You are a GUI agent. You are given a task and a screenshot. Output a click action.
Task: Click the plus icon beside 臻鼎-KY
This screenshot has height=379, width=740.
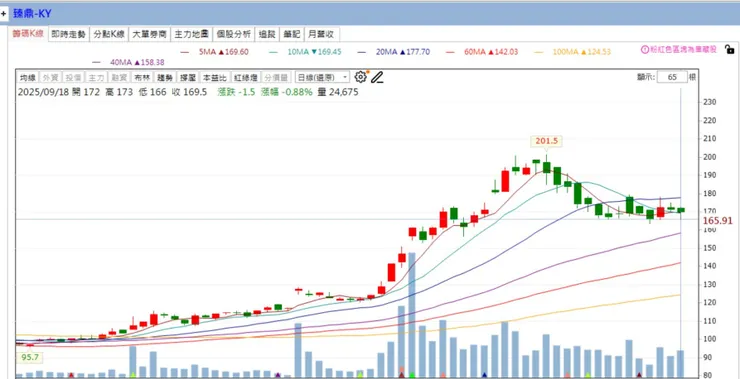[4, 14]
